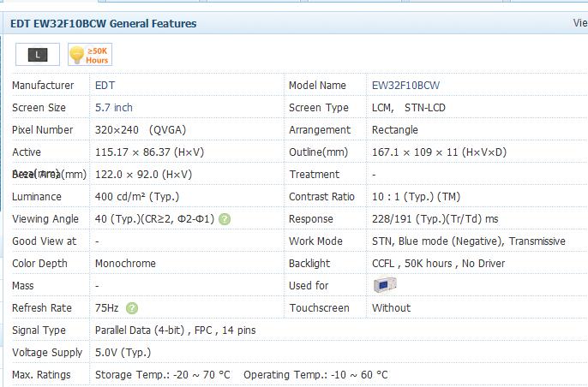The image size is (588, 387).
Task: Select the Storage Temp.: -20 ~ 70 °C text
Action: 162,375
